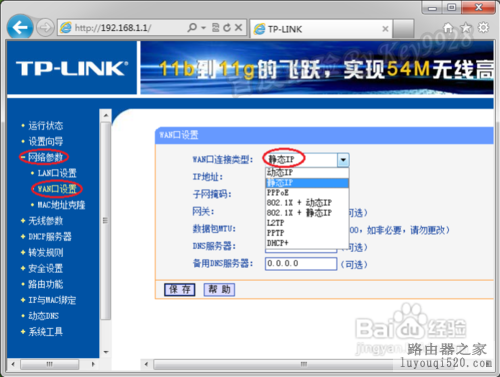Click the browser forward arrow button
Viewport: 500px width, 377px height.
45,28
